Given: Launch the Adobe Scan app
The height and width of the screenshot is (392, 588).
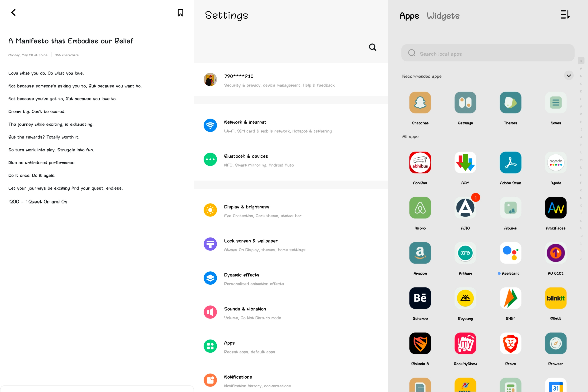Looking at the screenshot, I should 510,162.
